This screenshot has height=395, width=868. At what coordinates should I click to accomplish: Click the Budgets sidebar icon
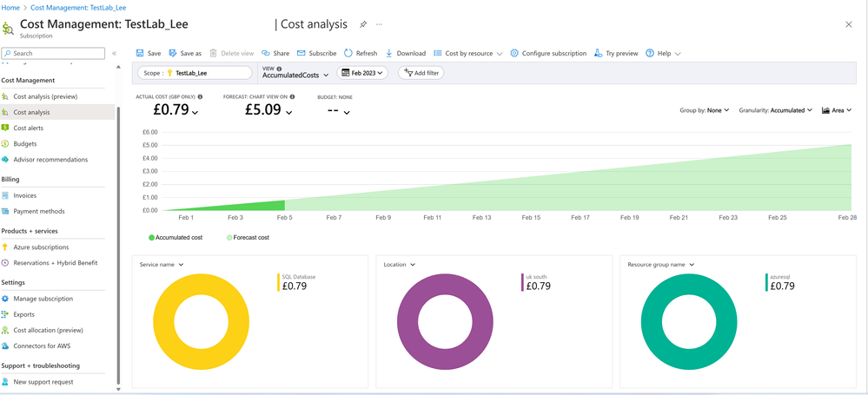pyautogui.click(x=5, y=144)
